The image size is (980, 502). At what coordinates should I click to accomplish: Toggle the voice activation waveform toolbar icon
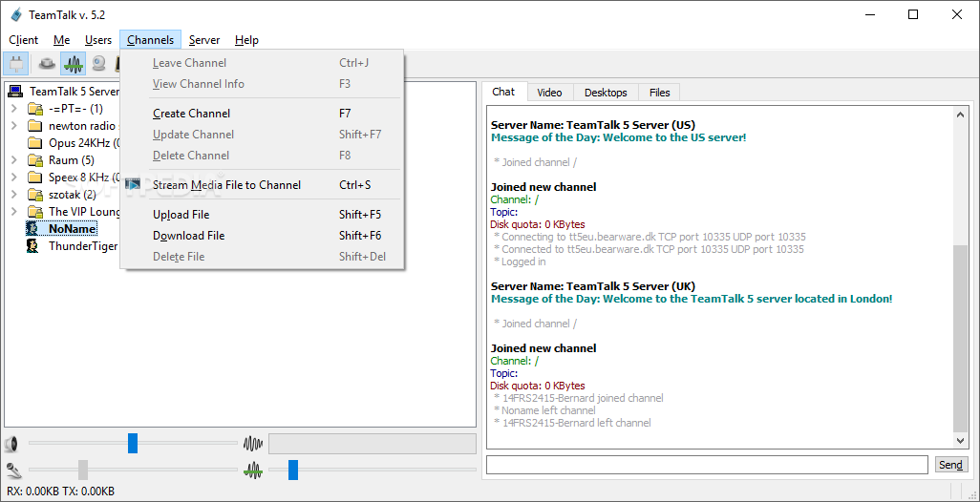[x=74, y=64]
